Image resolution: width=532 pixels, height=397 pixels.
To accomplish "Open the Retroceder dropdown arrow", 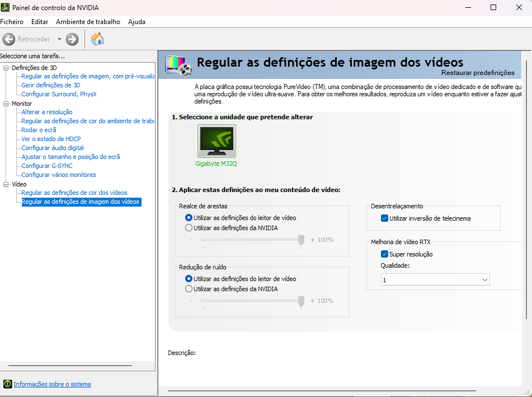I will click(x=60, y=39).
